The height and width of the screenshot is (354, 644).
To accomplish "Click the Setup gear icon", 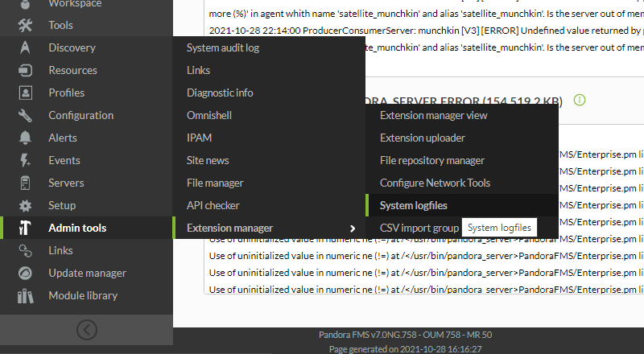I will 25,205.
